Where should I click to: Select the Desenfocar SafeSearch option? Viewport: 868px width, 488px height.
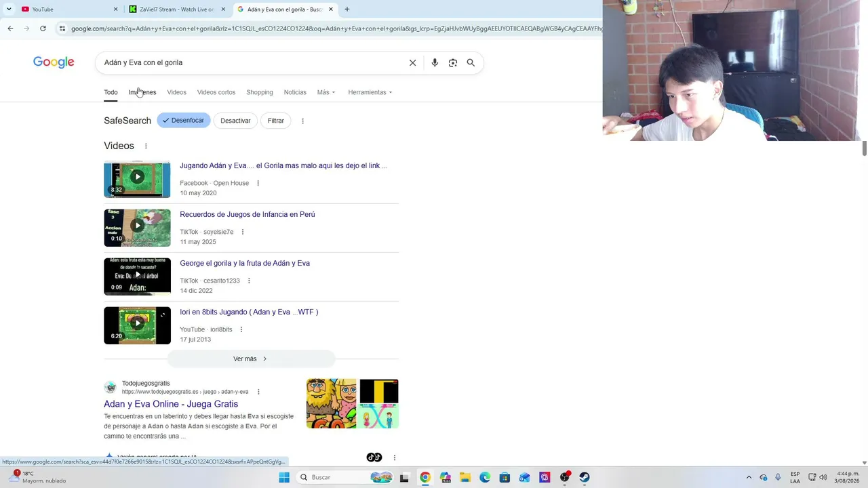pyautogui.click(x=184, y=121)
